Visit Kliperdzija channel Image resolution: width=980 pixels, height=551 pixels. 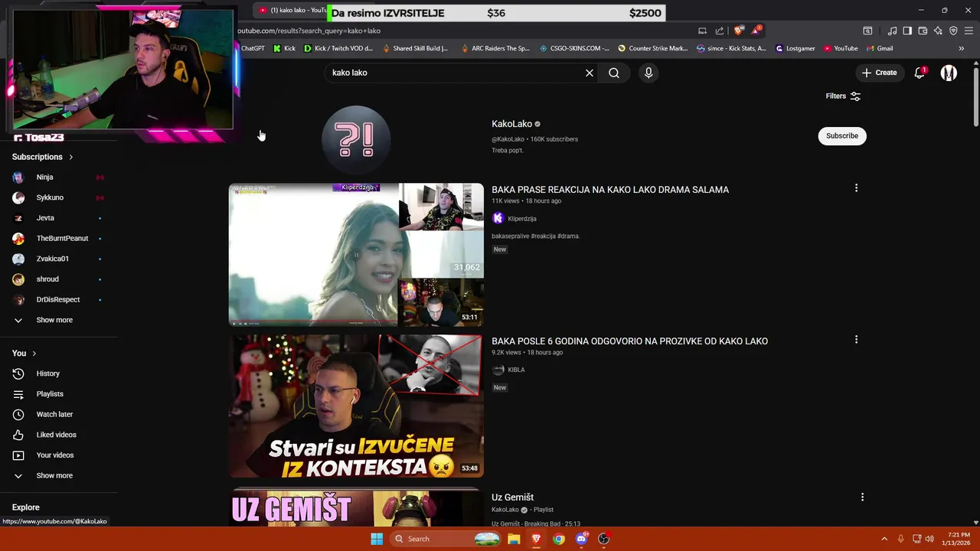coord(521,219)
